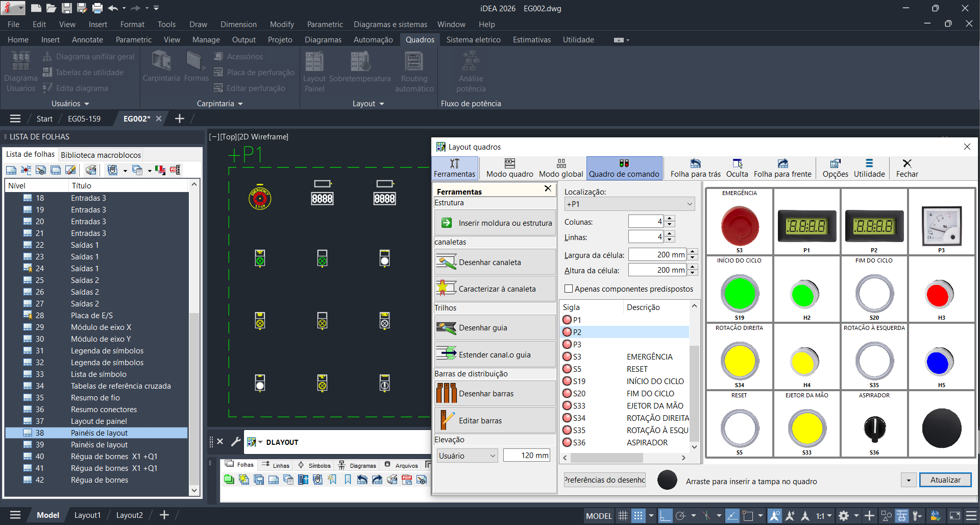
Task: Click Inserir moldura ou estrutura button
Action: [x=495, y=223]
